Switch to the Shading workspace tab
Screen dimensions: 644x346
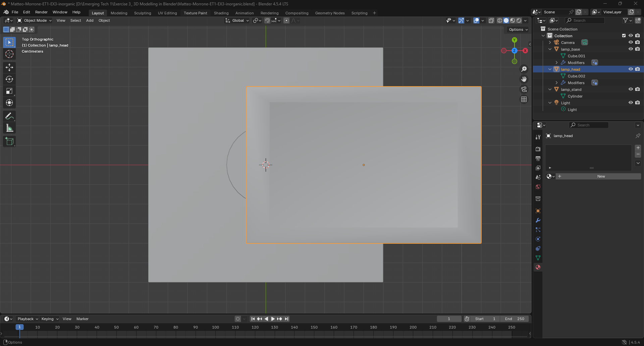(221, 13)
